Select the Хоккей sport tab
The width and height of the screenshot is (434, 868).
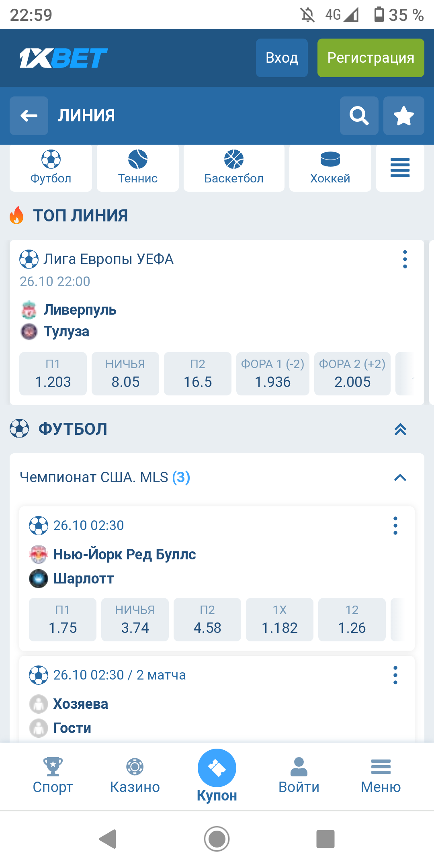(330, 168)
